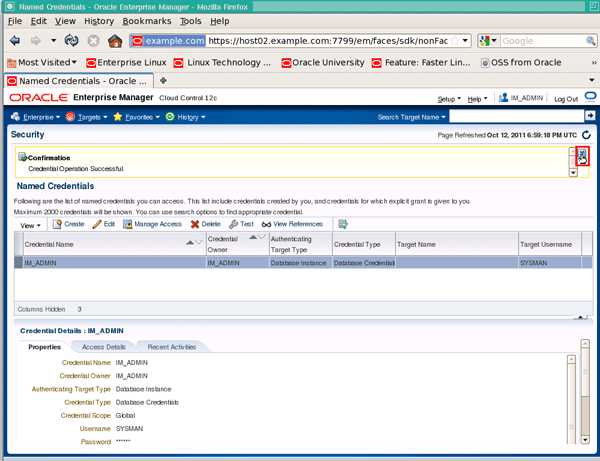Select the Named Credentials browser tab
Screen dimensions: 600x461
[79, 81]
